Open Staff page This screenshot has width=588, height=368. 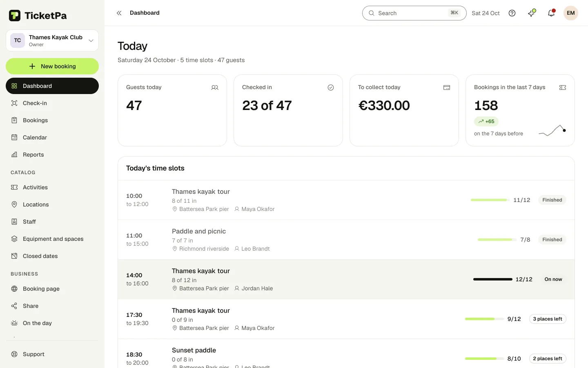pos(52,222)
